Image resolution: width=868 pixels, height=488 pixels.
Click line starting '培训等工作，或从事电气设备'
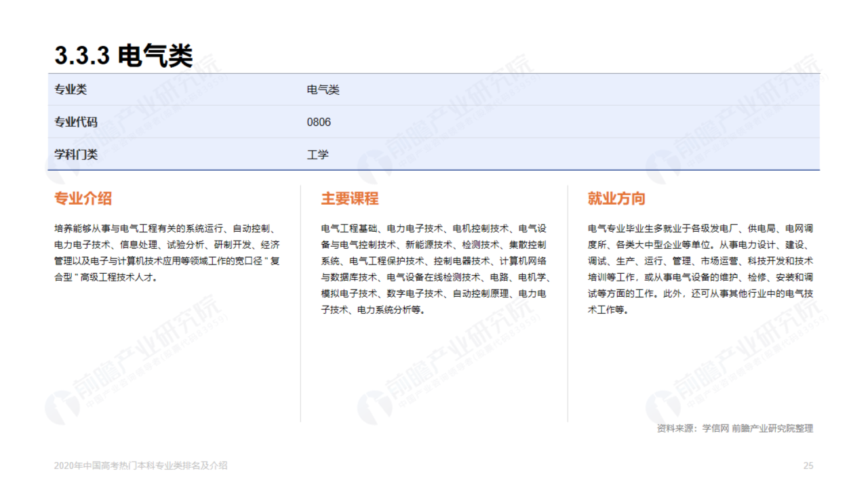tap(701, 277)
